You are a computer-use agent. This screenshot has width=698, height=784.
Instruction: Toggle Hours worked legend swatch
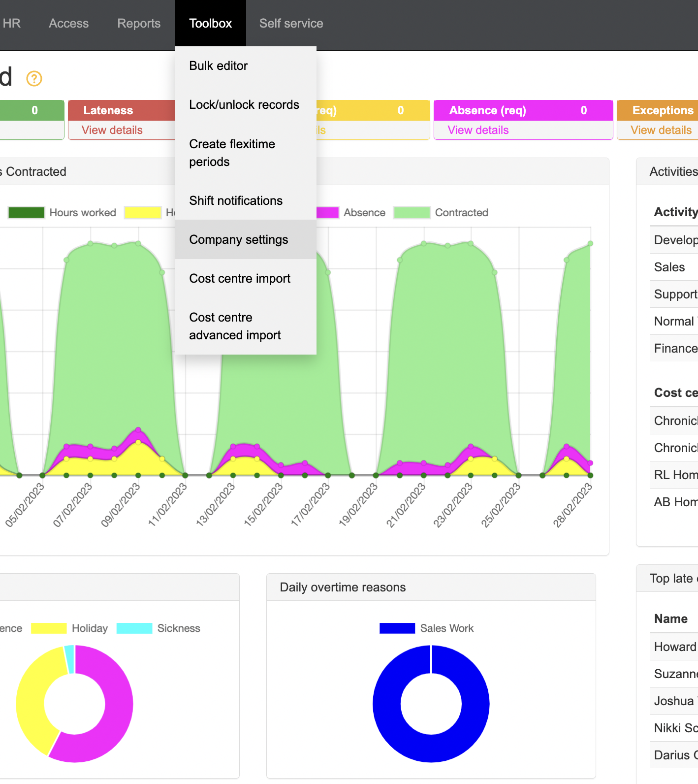point(27,213)
